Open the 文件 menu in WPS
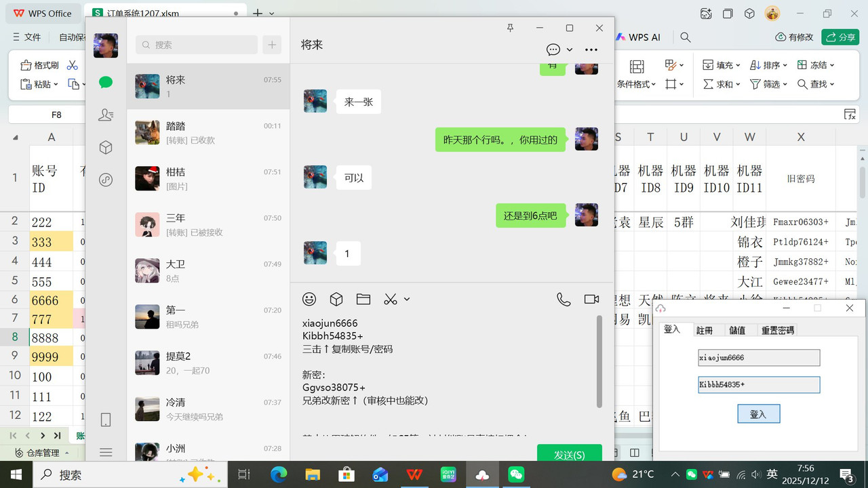 pyautogui.click(x=27, y=37)
